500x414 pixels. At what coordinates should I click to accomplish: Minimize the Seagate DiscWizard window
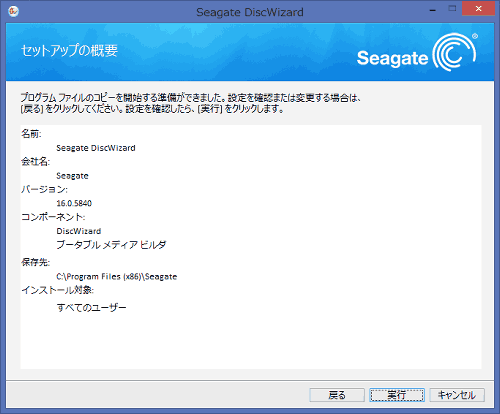[433, 9]
